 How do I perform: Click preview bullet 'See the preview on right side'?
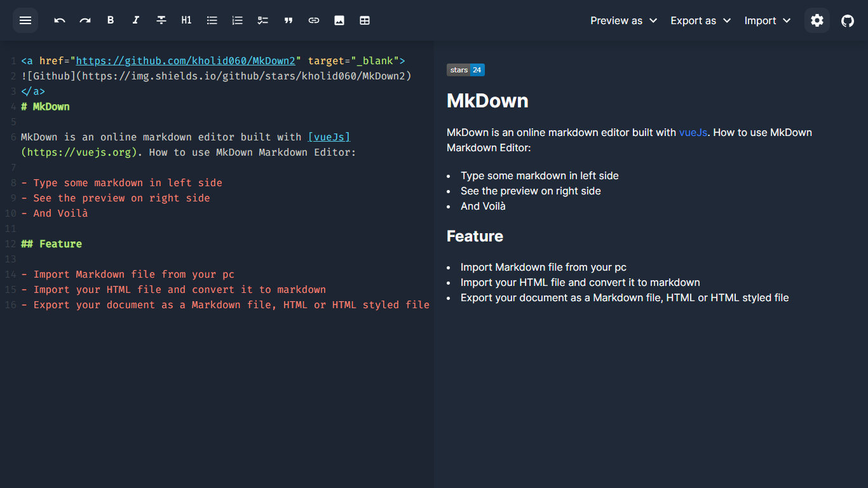tap(531, 191)
